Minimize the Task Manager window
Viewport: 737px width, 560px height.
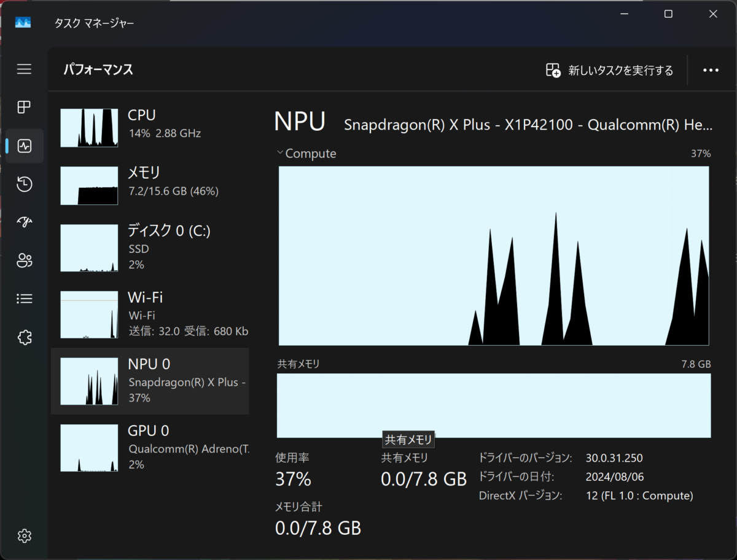[624, 14]
